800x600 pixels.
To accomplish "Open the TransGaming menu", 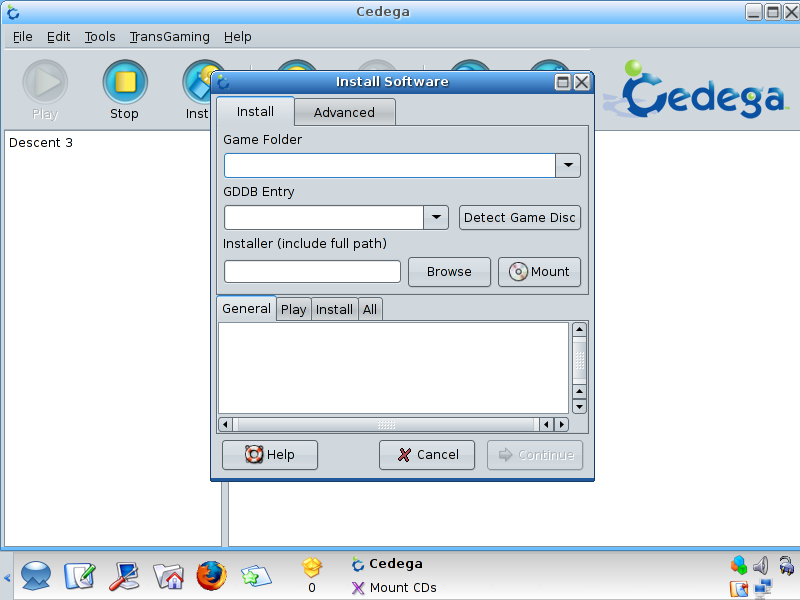I will pos(169,37).
